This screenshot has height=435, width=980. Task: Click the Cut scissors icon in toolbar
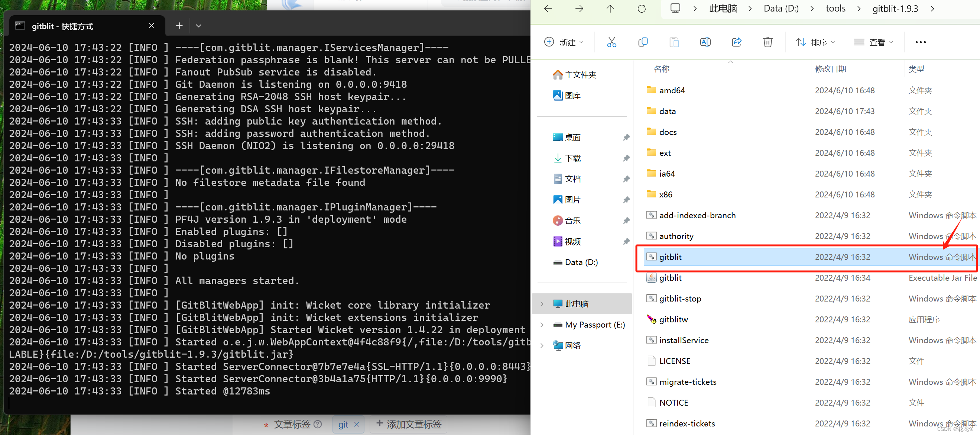pos(611,42)
